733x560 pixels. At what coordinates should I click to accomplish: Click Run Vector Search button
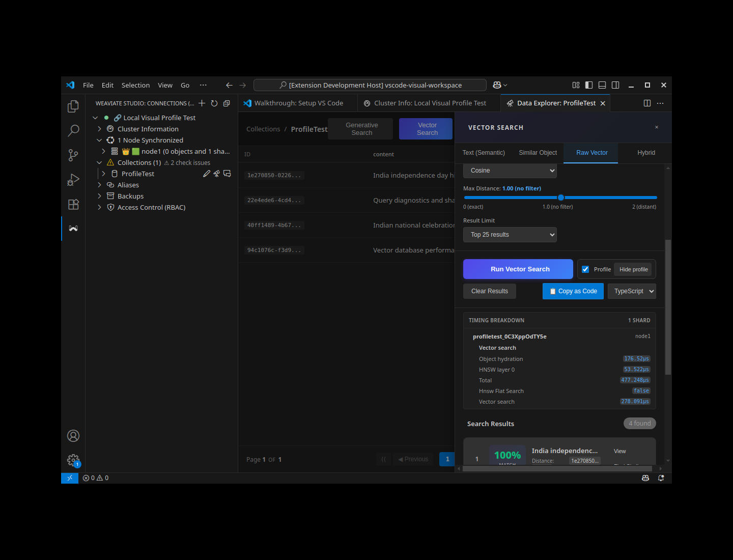[x=518, y=269]
